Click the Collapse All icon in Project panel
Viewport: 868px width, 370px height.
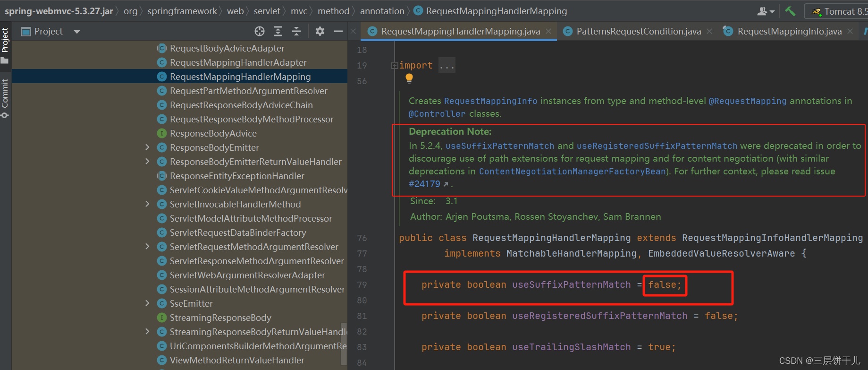pos(296,31)
